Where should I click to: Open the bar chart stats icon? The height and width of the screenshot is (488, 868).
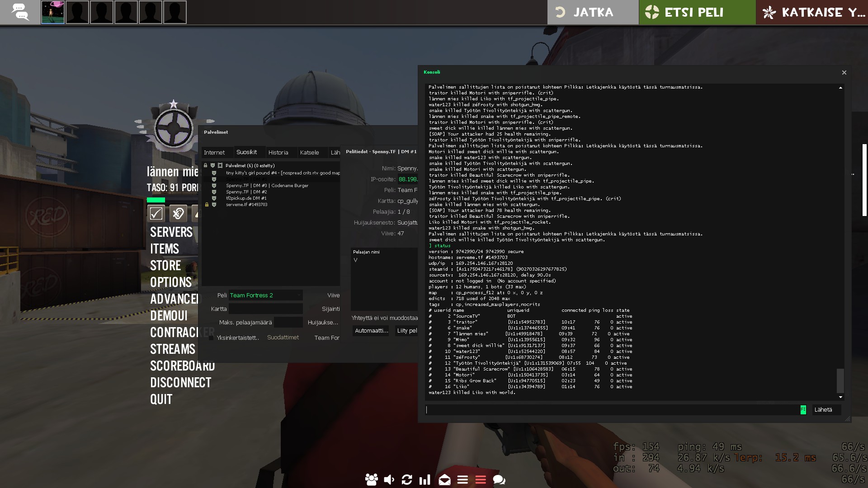pyautogui.click(x=425, y=480)
